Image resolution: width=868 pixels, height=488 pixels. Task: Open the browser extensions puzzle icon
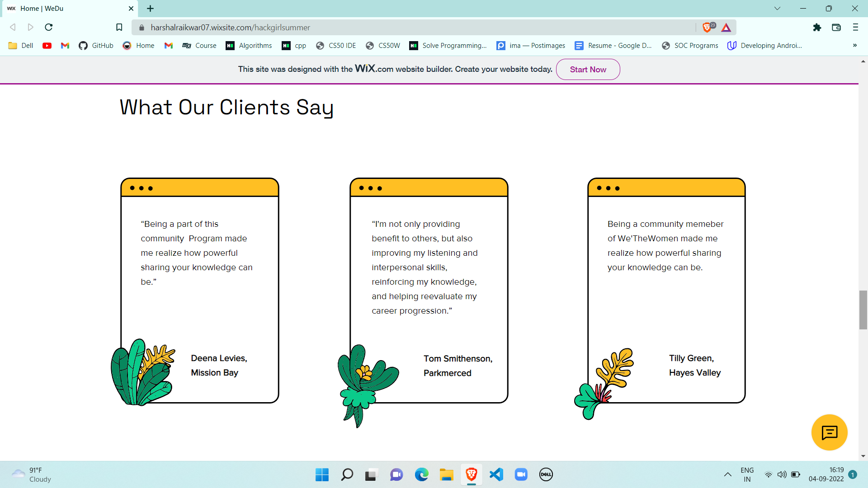817,28
